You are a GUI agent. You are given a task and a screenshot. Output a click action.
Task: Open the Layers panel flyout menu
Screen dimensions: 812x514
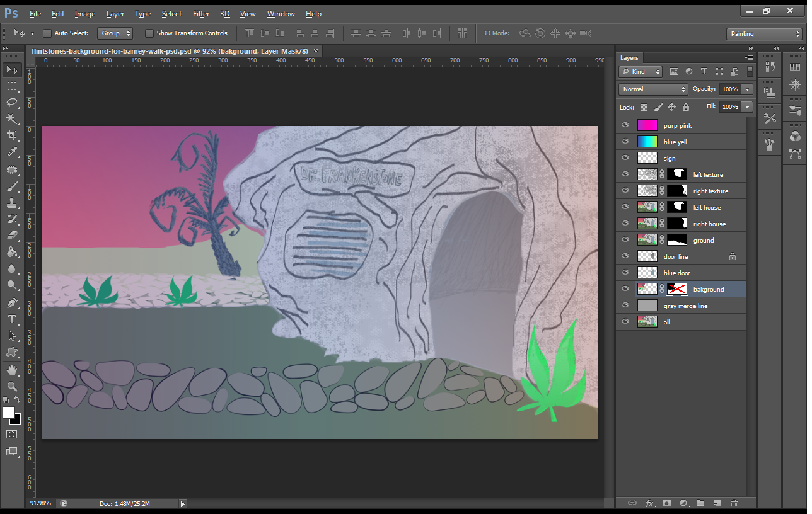click(x=749, y=57)
